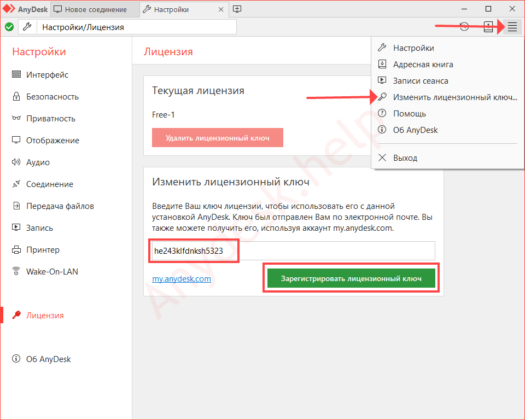The width and height of the screenshot is (525, 420).
Task: Open the my.anydesk.com link
Action: click(x=182, y=279)
